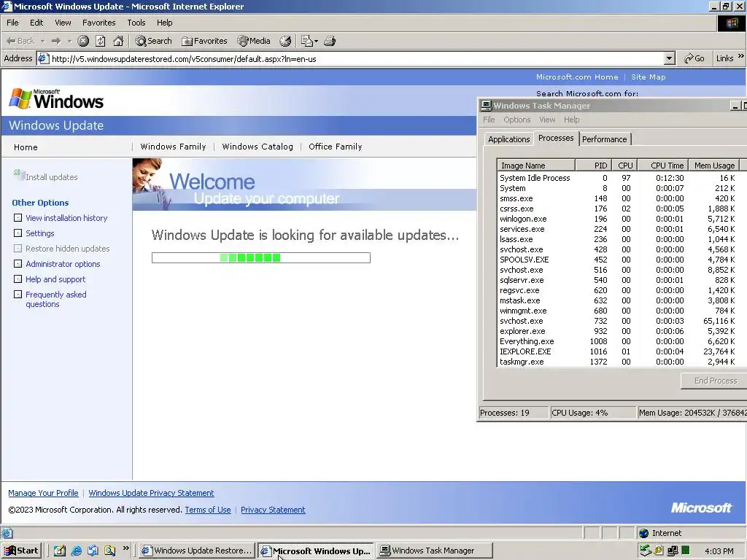Toggle the Restore hidden updates box
Screen dimensions: 747x560
tap(18, 248)
